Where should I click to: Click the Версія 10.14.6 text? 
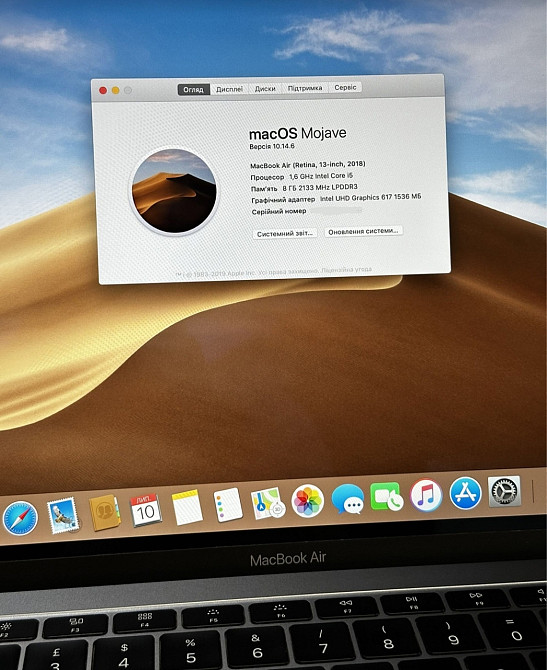coord(272,146)
